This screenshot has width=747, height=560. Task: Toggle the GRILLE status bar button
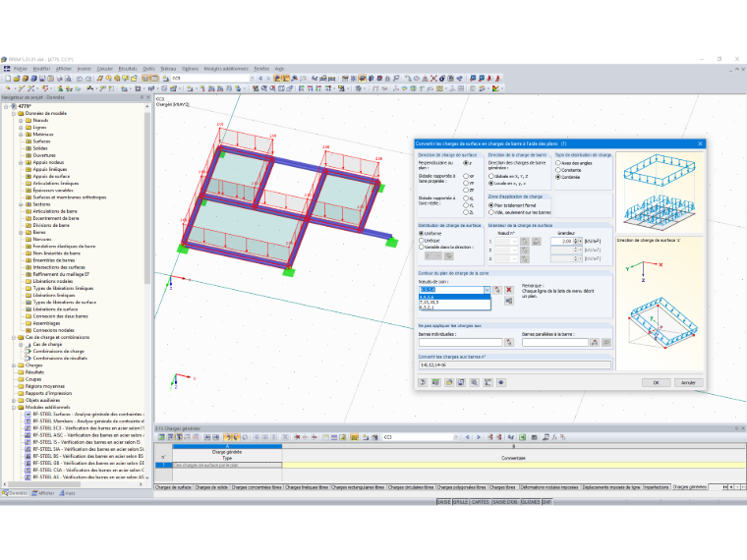[x=460, y=502]
